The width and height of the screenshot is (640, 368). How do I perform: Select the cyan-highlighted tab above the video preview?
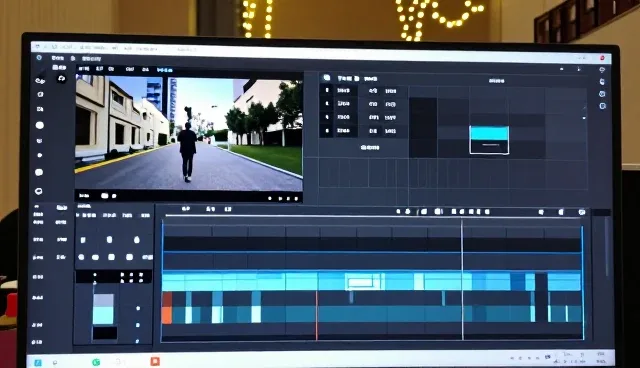click(x=165, y=70)
